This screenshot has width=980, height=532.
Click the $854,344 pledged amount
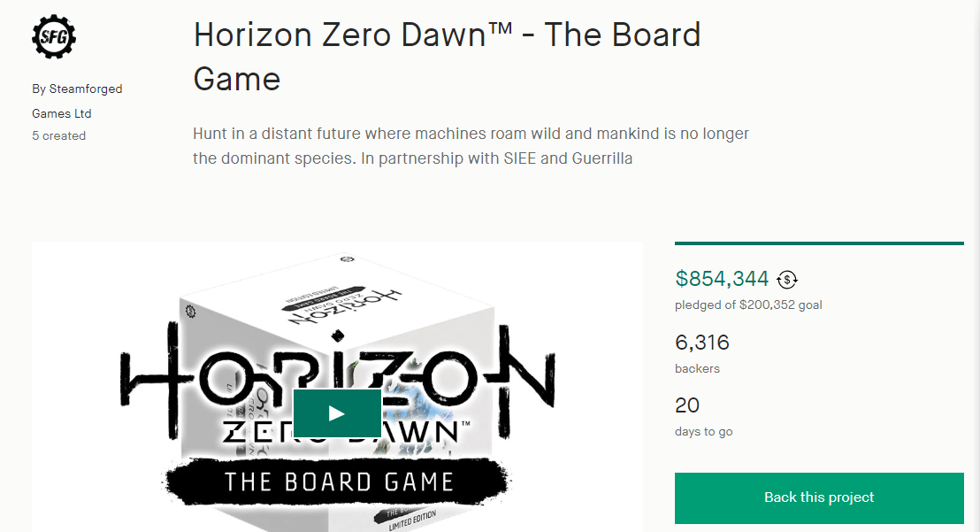722,279
